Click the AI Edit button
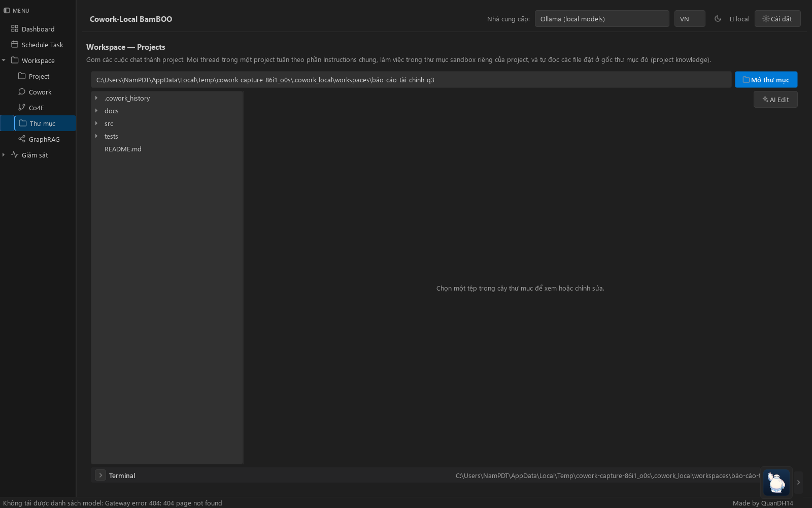812x508 pixels. tap(775, 100)
